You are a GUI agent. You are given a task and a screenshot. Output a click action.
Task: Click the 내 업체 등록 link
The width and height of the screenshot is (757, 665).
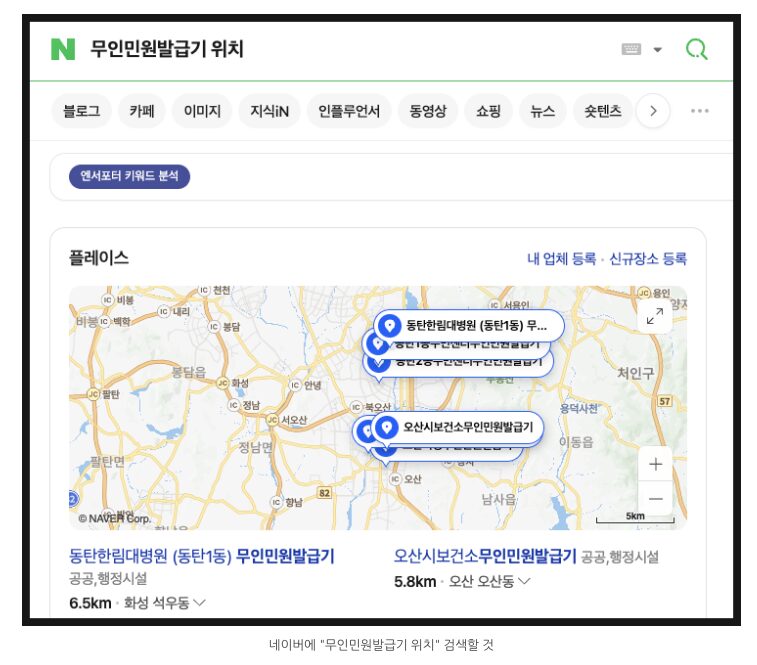click(x=561, y=258)
